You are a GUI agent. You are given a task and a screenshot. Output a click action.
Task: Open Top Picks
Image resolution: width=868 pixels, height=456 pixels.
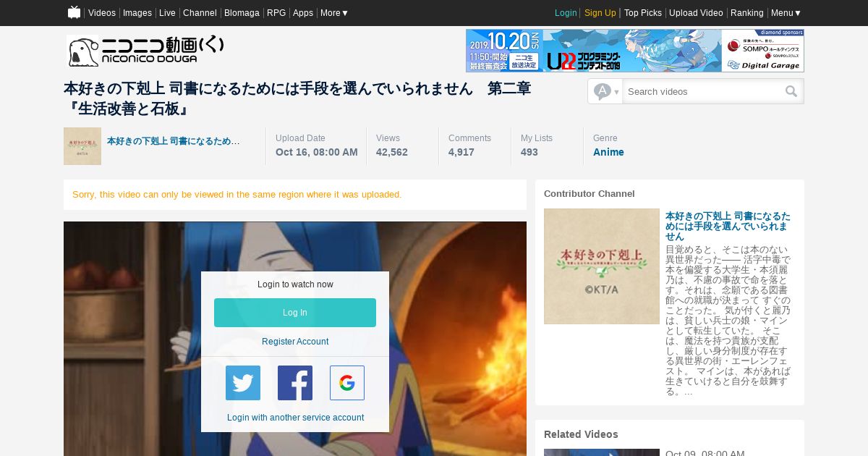point(643,13)
